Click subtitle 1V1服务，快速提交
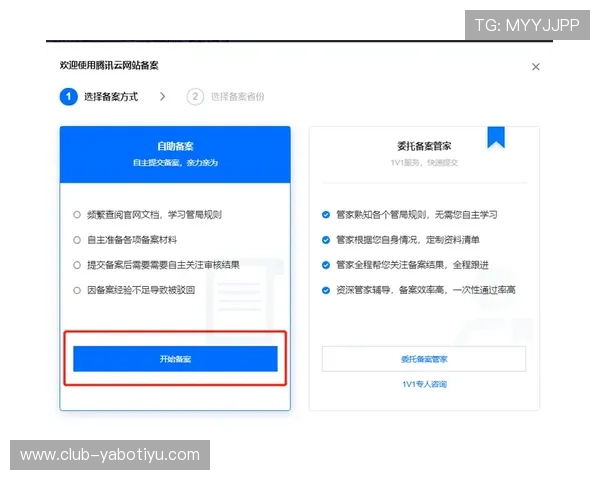 point(424,163)
